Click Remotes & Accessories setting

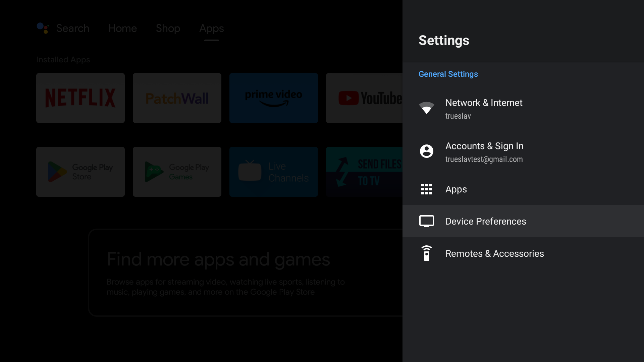(523, 253)
